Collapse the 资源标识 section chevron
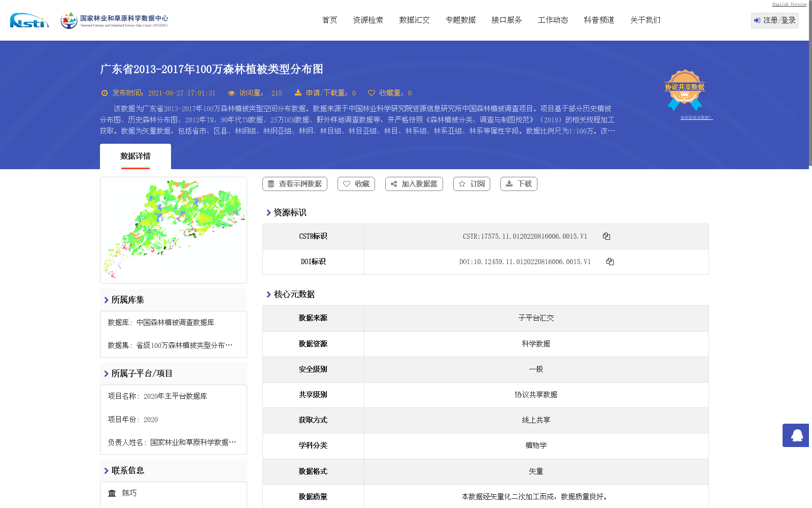The height and width of the screenshot is (508, 812). 268,213
